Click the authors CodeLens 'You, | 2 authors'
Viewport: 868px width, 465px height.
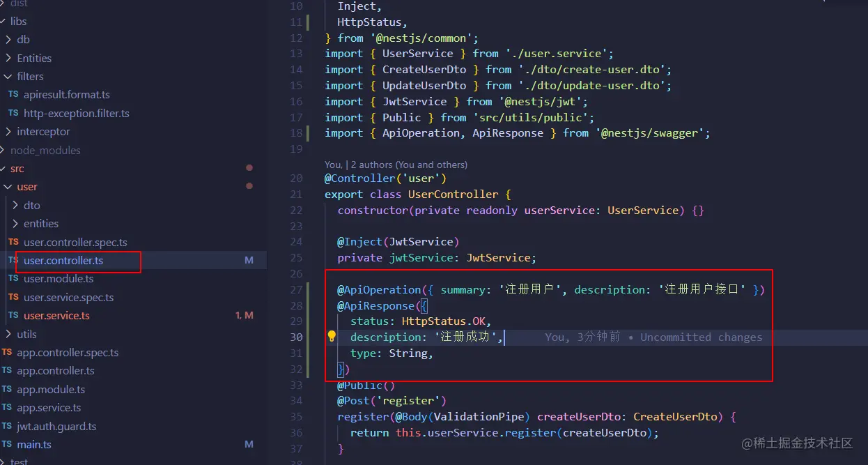(x=396, y=165)
